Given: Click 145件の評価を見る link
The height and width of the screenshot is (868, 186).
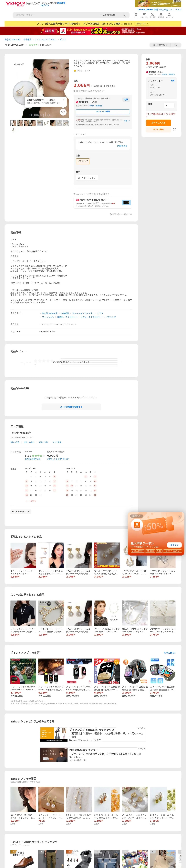Looking at the screenshot, I should (x=32, y=459).
